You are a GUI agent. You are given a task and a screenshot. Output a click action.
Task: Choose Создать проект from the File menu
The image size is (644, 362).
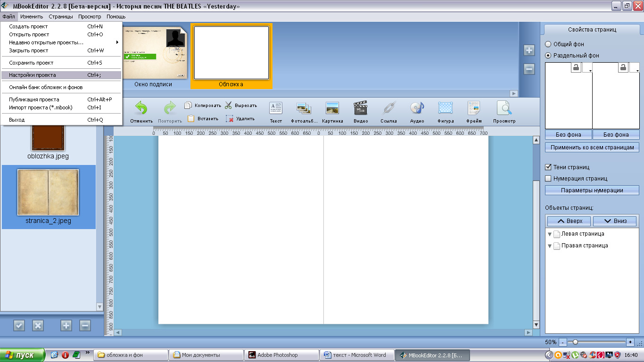pyautogui.click(x=61, y=26)
